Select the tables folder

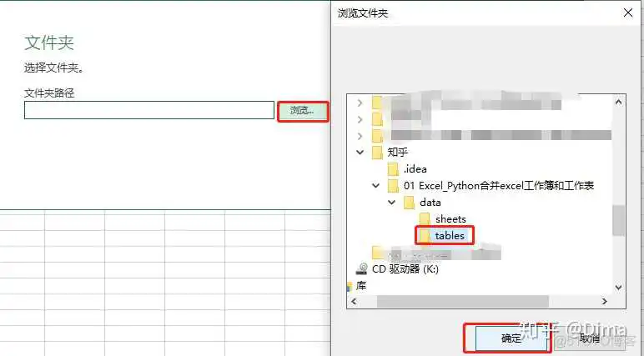450,236
